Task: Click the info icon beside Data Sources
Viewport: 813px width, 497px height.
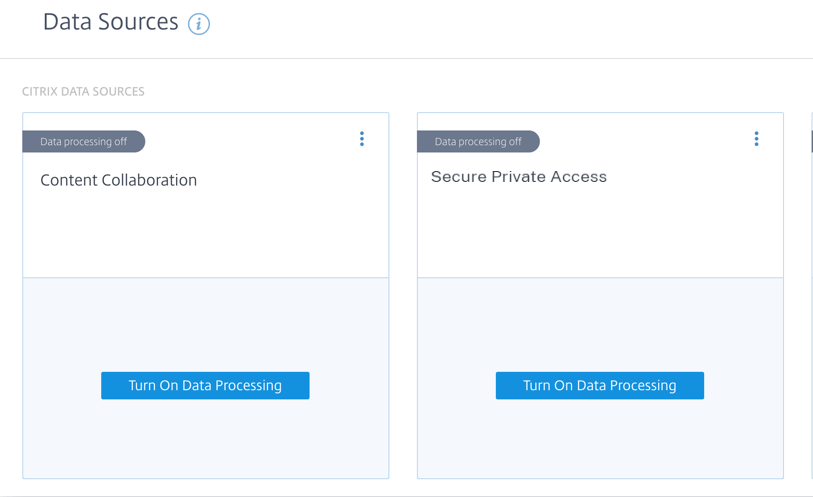Action: click(x=199, y=24)
